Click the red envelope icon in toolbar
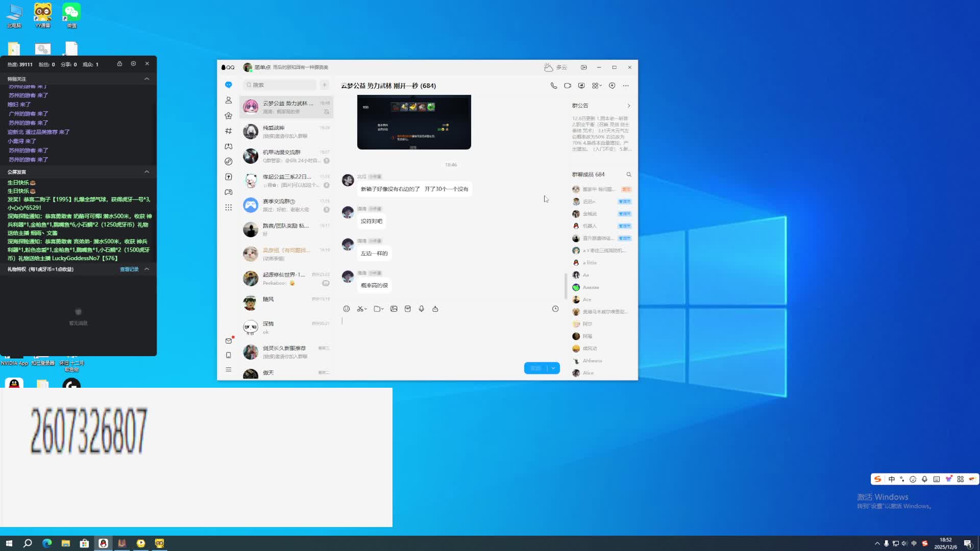This screenshot has height=551, width=980. pyautogui.click(x=407, y=309)
